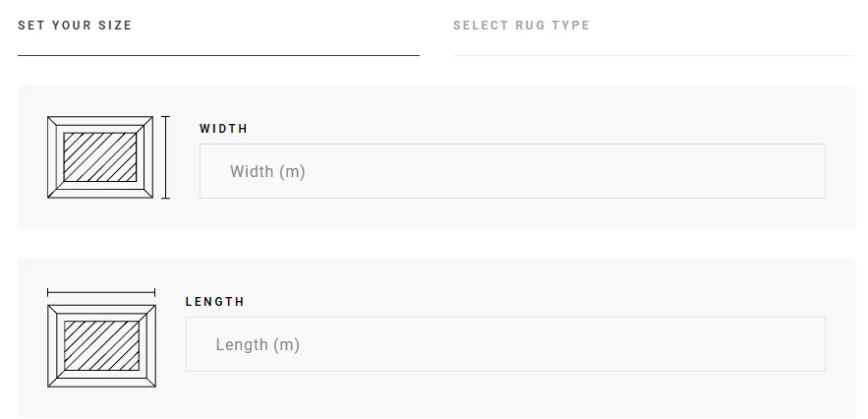Image resolution: width=868 pixels, height=419 pixels.
Task: Click the WIDTH field label
Action: coord(223,129)
